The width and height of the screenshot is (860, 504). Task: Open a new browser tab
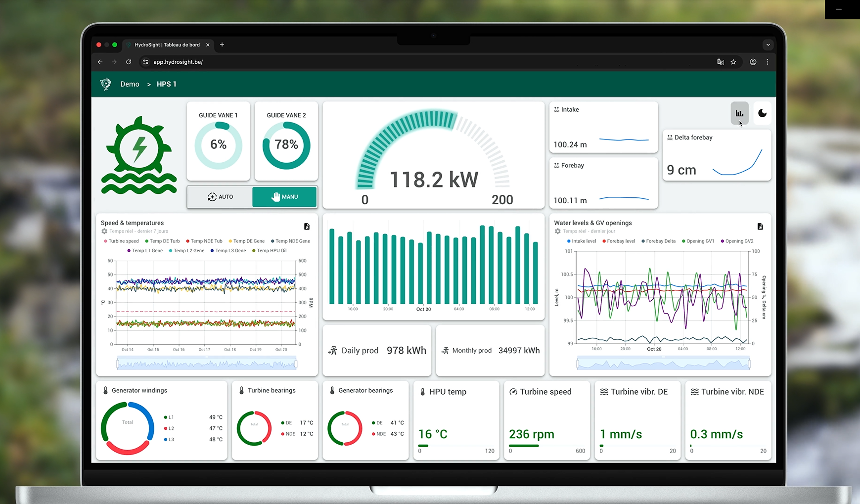[222, 45]
